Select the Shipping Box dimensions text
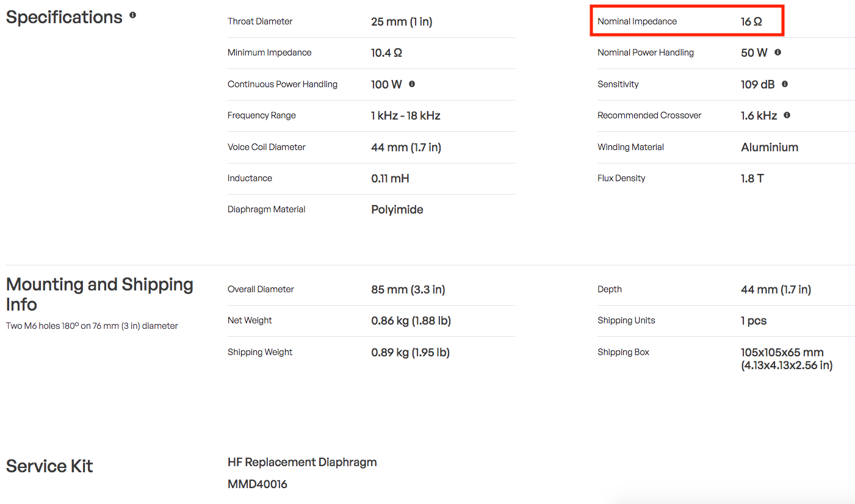 coord(787,359)
